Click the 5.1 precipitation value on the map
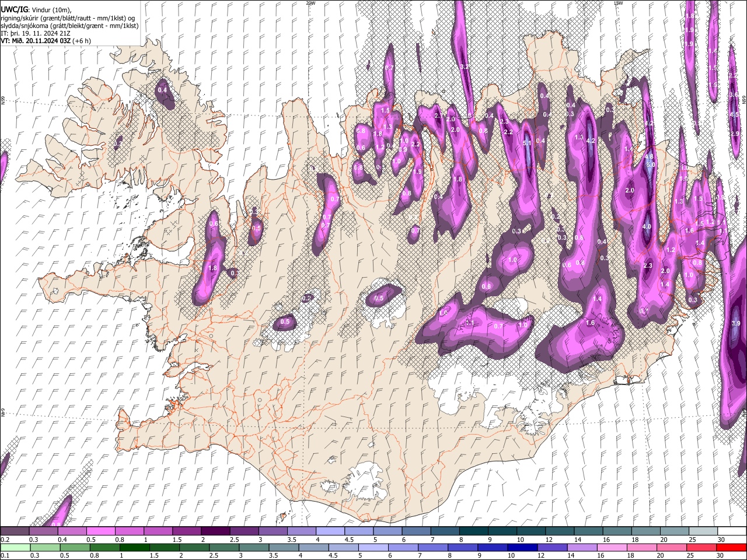The image size is (747, 560). point(526,143)
